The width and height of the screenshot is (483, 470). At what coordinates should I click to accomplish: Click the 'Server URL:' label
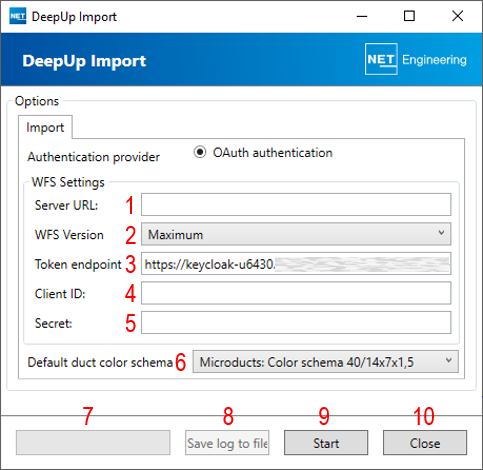66,205
